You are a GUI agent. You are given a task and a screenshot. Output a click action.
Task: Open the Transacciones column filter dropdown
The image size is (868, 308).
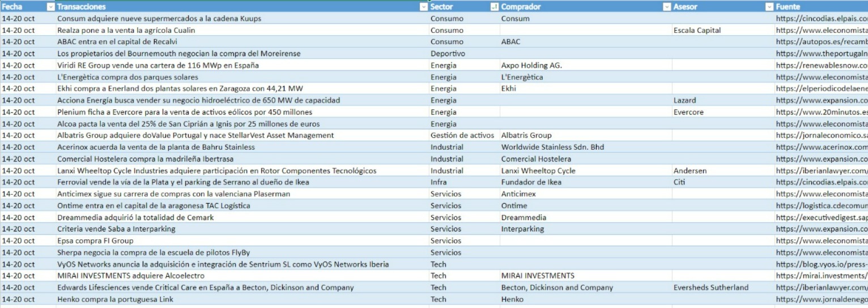pyautogui.click(x=423, y=7)
